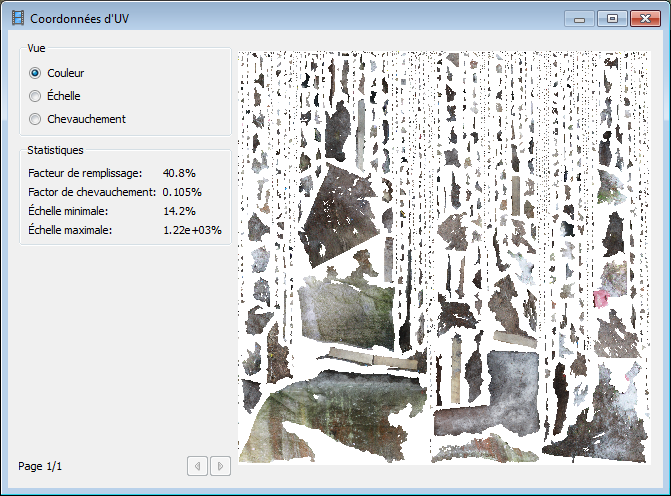Click the Factor de chevauchement label
The width and height of the screenshot is (671, 496).
tap(91, 192)
